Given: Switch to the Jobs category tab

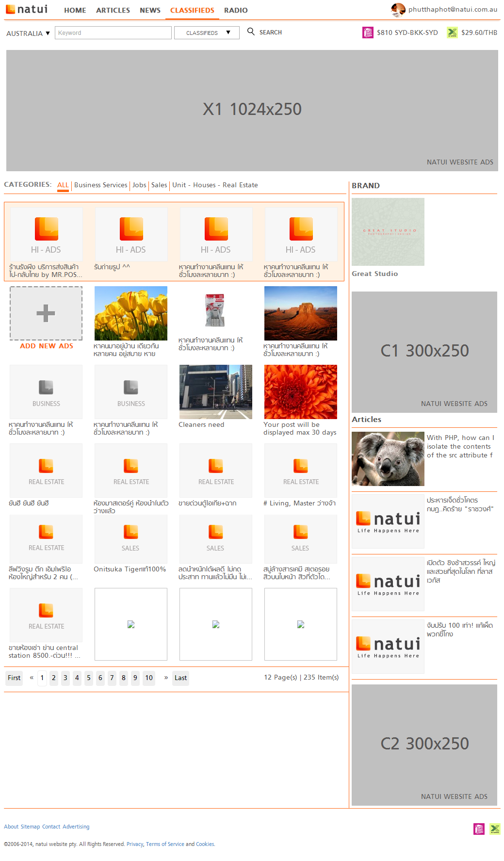Looking at the screenshot, I should [x=139, y=185].
